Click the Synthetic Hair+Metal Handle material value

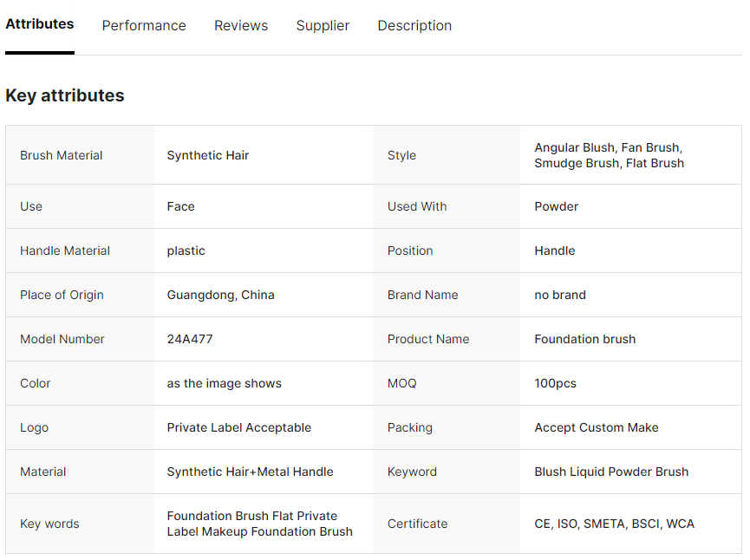point(251,472)
